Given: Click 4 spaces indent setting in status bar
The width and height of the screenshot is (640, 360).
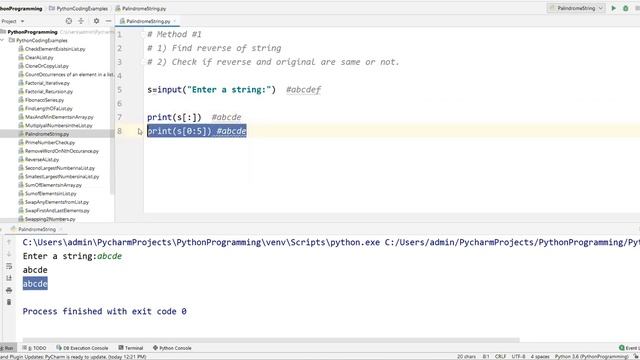Looking at the screenshot, I should 540,356.
